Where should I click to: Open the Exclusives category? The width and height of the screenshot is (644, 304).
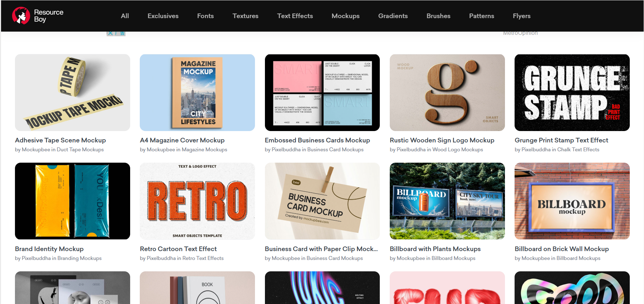[x=163, y=16]
